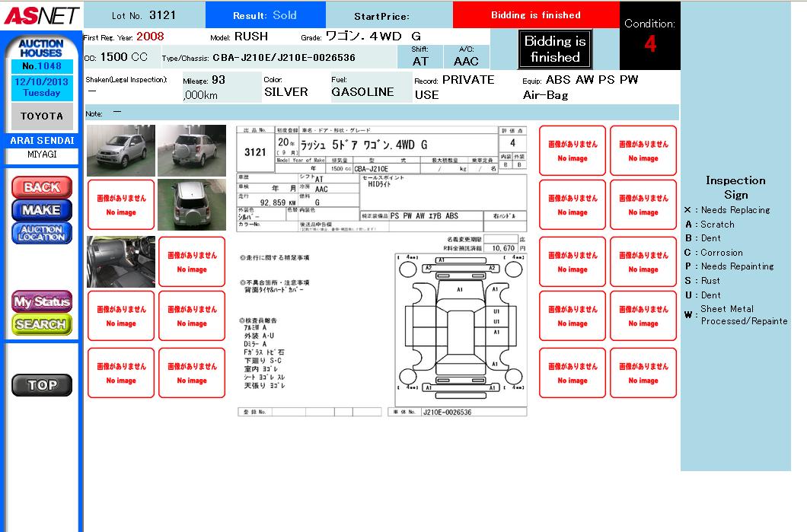
Task: Click the green SEARCH button
Action: pyautogui.click(x=42, y=324)
